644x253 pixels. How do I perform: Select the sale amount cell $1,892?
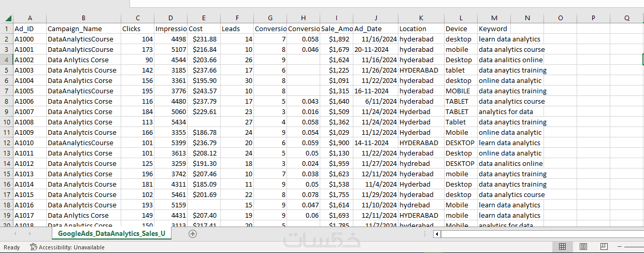[x=336, y=39]
